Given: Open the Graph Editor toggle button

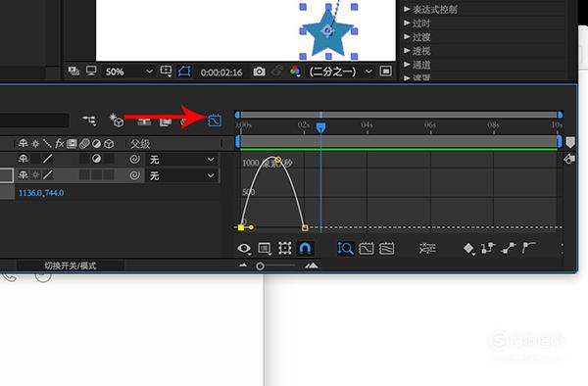Looking at the screenshot, I should click(215, 121).
